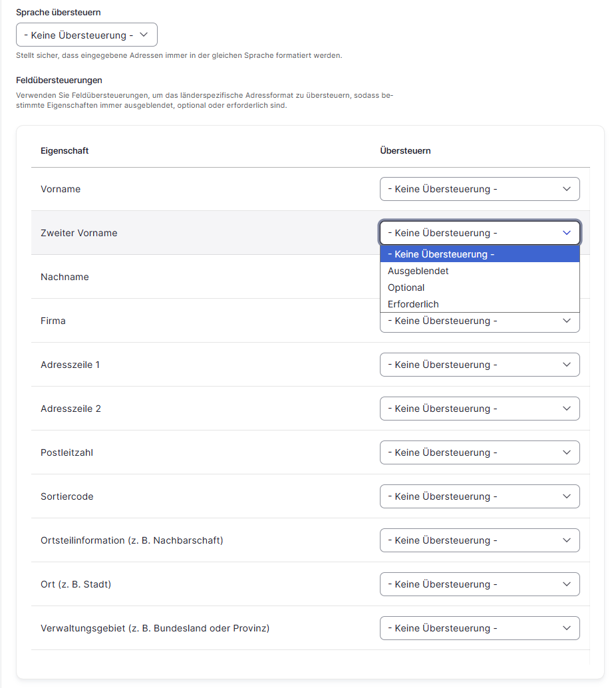Open the Sprache übersteuern dropdown

(86, 35)
